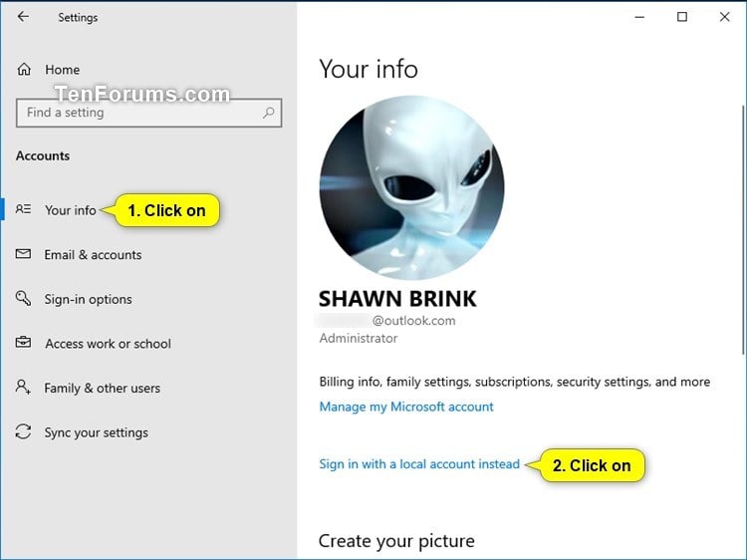This screenshot has height=560, width=747.
Task: Close the Settings window
Action: (725, 17)
